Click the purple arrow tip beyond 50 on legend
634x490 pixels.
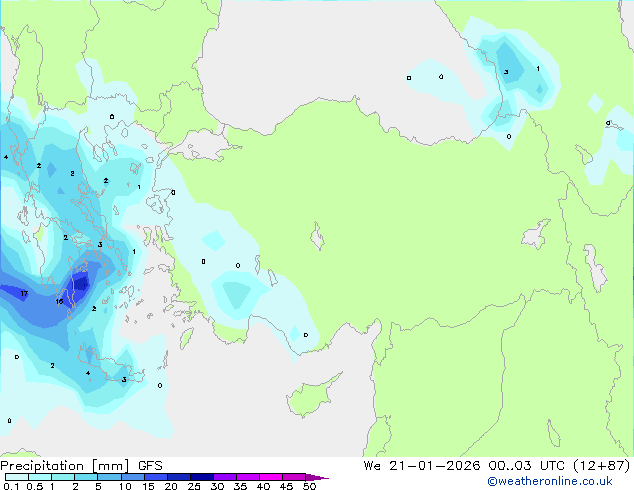click(317, 477)
